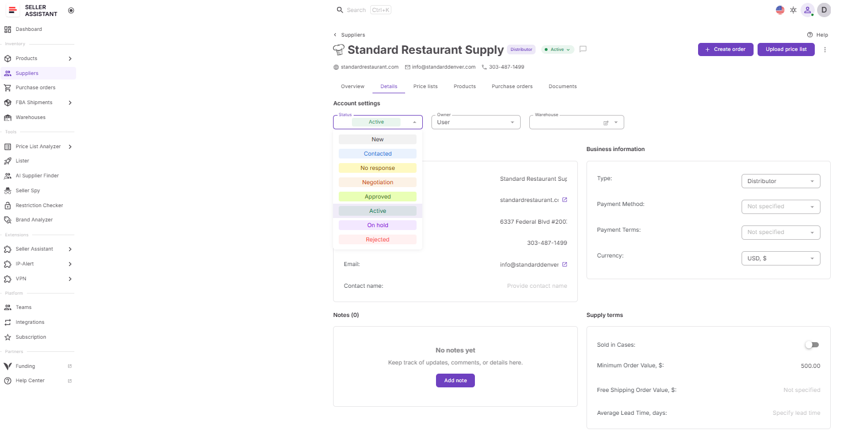The height and width of the screenshot is (436, 868).
Task: Open the Payment Terms dropdown
Action: (780, 232)
